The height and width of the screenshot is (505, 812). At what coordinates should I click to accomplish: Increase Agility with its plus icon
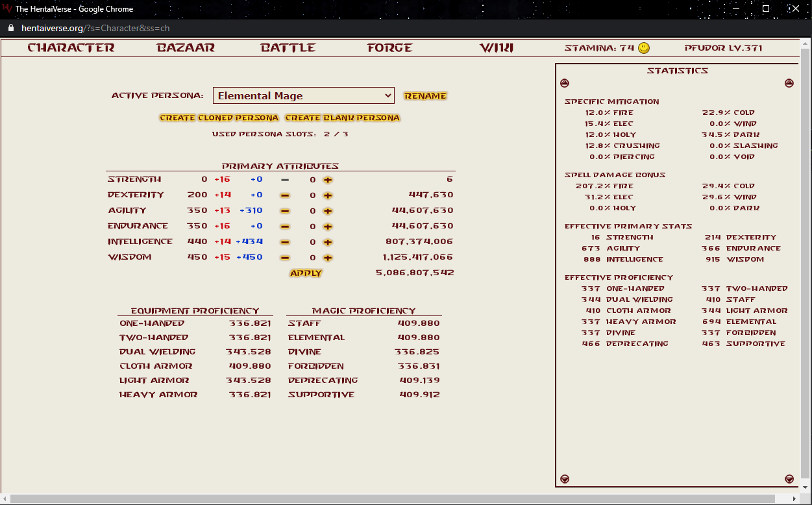pyautogui.click(x=328, y=211)
